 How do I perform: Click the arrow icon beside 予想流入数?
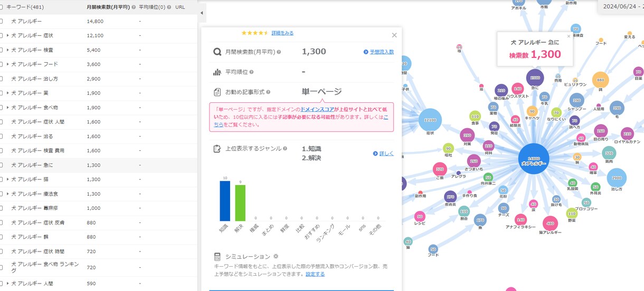(x=366, y=52)
